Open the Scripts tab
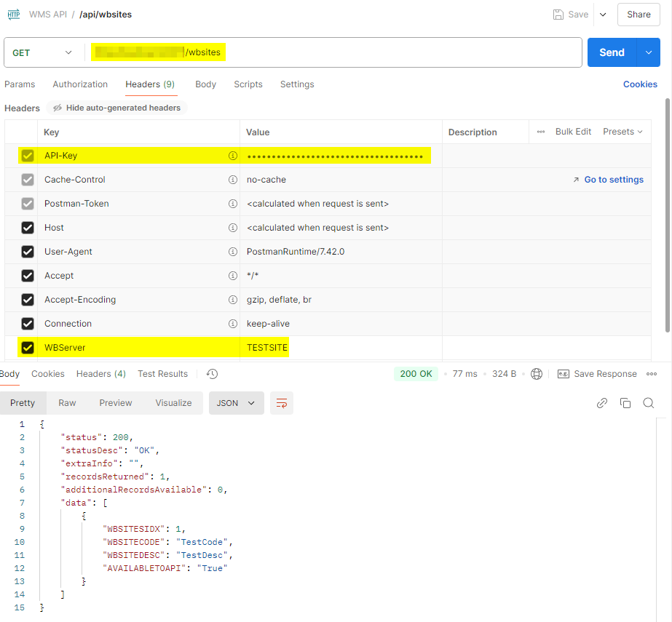The image size is (672, 622). point(248,84)
